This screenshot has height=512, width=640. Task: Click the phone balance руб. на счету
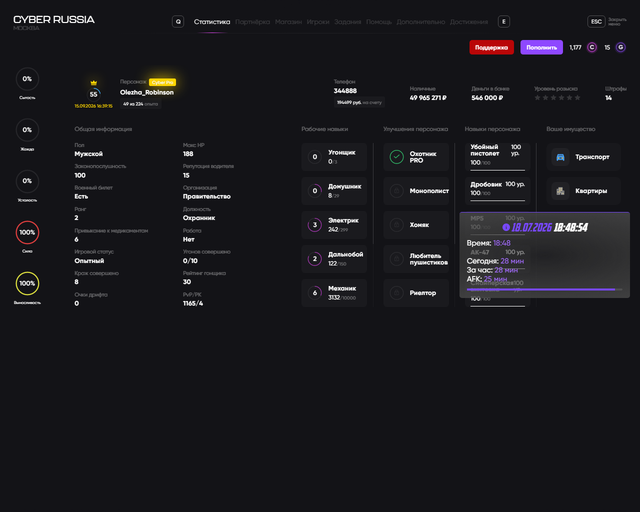point(359,102)
